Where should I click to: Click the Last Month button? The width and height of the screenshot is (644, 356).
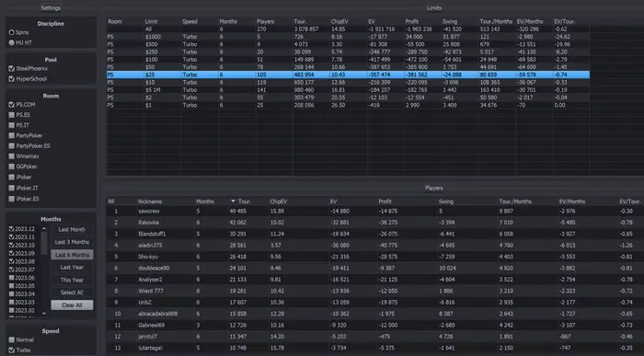(x=72, y=230)
